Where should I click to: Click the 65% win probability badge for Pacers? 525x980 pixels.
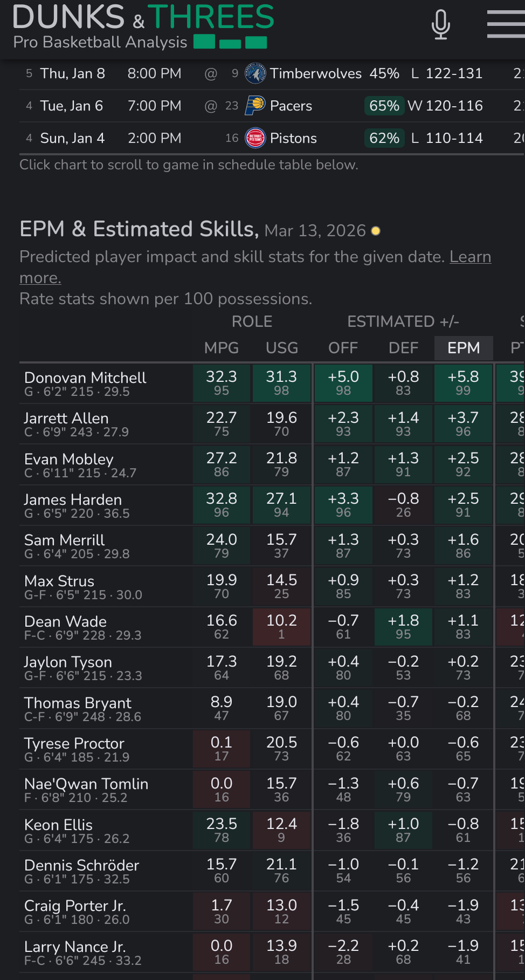(384, 106)
